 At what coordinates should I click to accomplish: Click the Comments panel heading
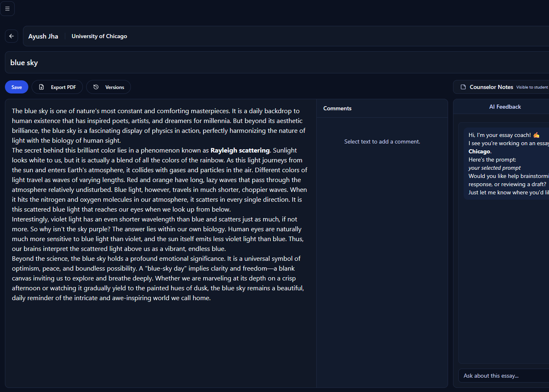337,108
